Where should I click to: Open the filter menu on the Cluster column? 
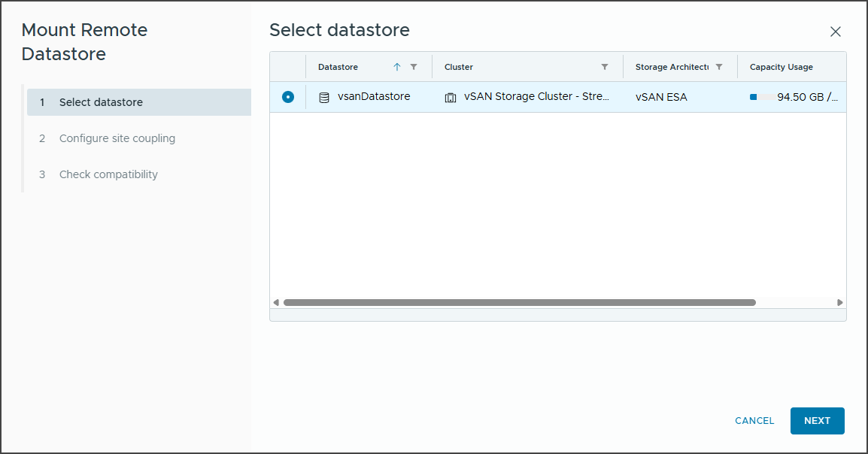[605, 67]
